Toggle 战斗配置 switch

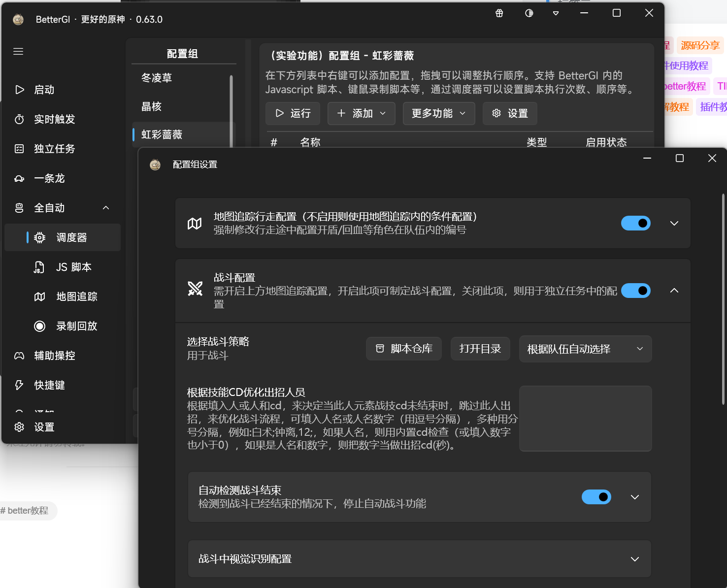tap(636, 291)
